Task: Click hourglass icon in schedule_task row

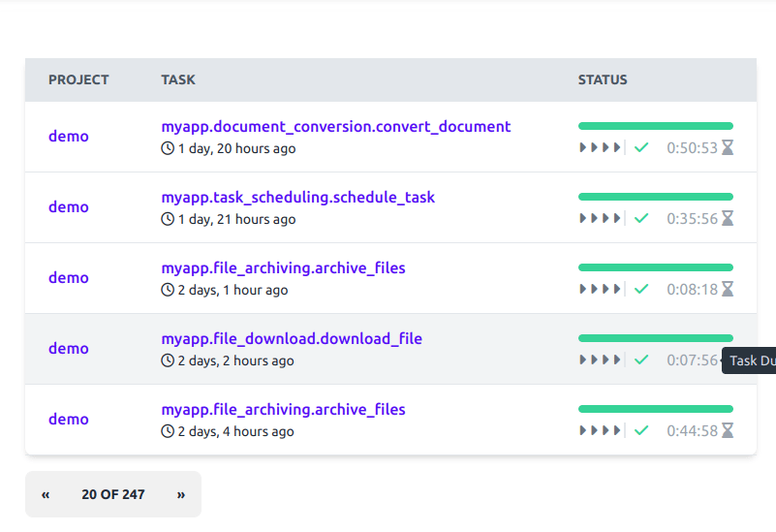Action: [728, 219]
